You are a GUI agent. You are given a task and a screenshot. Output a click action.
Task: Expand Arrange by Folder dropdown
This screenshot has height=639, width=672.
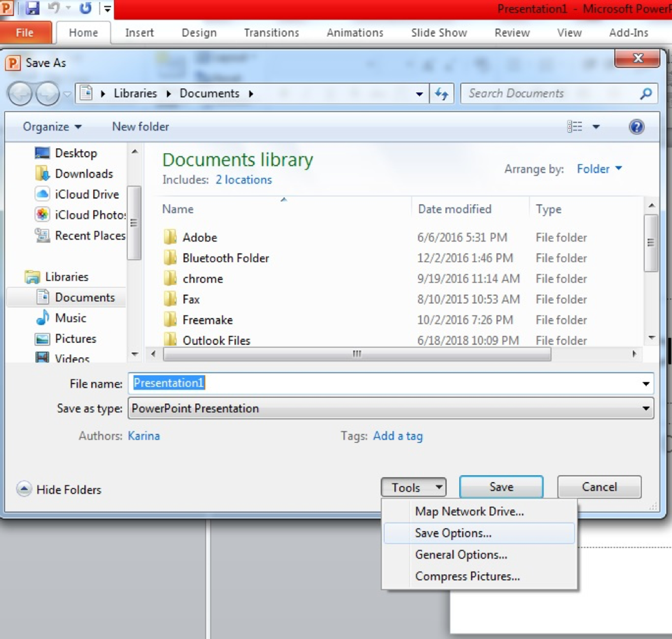point(599,169)
